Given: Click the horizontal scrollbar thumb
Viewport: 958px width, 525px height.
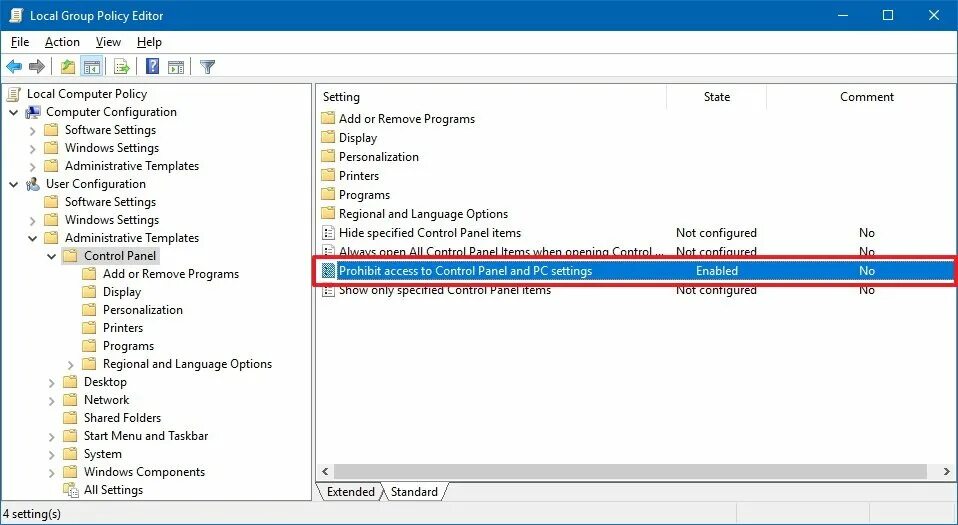Looking at the screenshot, I should [x=630, y=472].
